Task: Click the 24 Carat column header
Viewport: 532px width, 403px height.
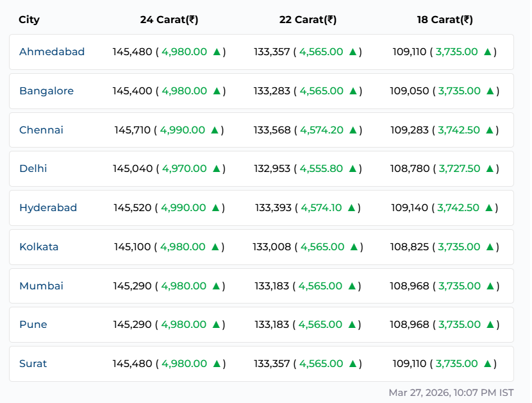Action: pyautogui.click(x=169, y=20)
